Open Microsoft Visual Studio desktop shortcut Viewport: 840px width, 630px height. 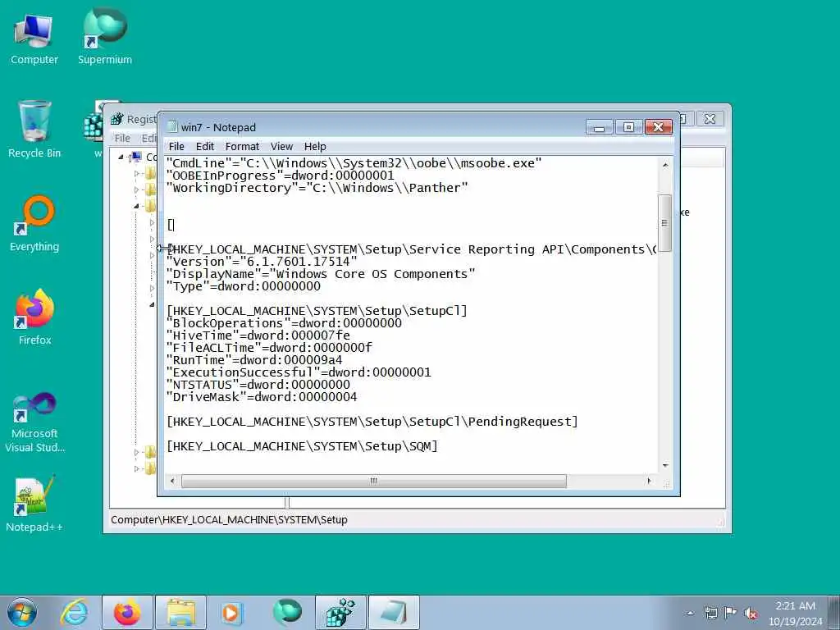(x=34, y=422)
